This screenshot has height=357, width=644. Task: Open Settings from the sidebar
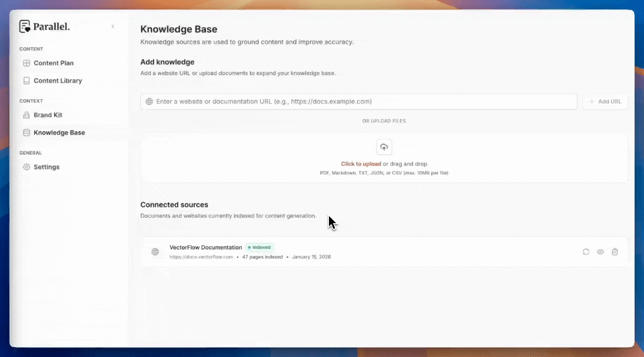point(47,167)
